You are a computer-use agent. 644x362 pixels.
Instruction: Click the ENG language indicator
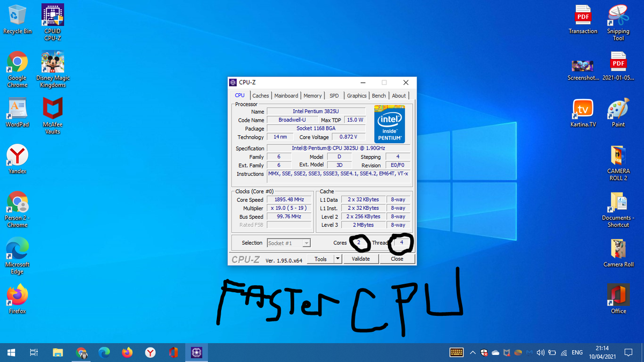point(577,352)
